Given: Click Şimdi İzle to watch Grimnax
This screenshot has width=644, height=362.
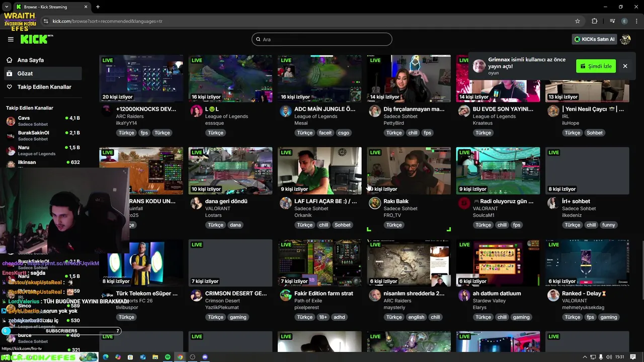Looking at the screenshot, I should click(596, 66).
